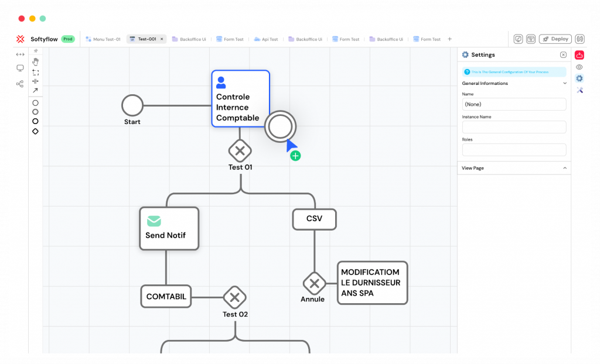The width and height of the screenshot is (600, 364).
Task: Switch to the Menu Test-01 tab
Action: point(103,39)
